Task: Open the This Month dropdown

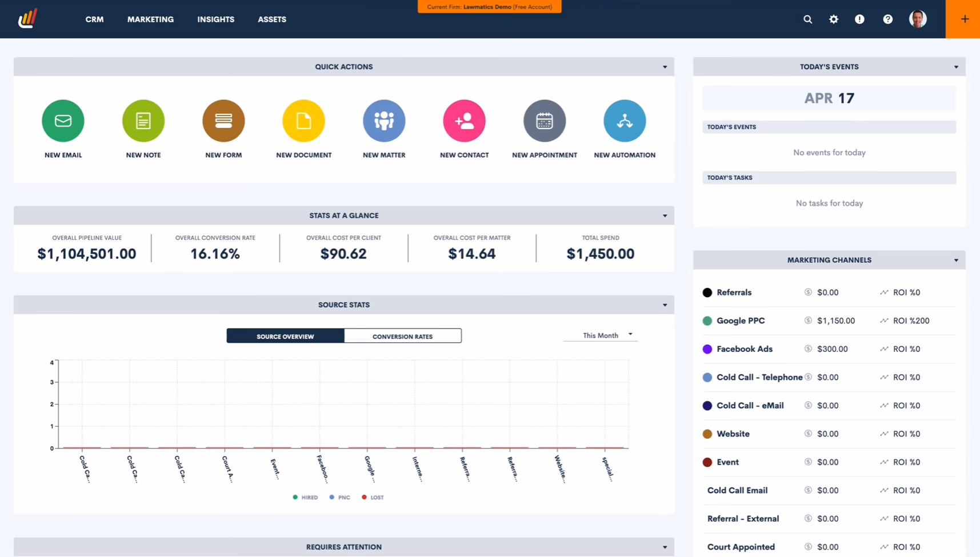Action: (600, 335)
